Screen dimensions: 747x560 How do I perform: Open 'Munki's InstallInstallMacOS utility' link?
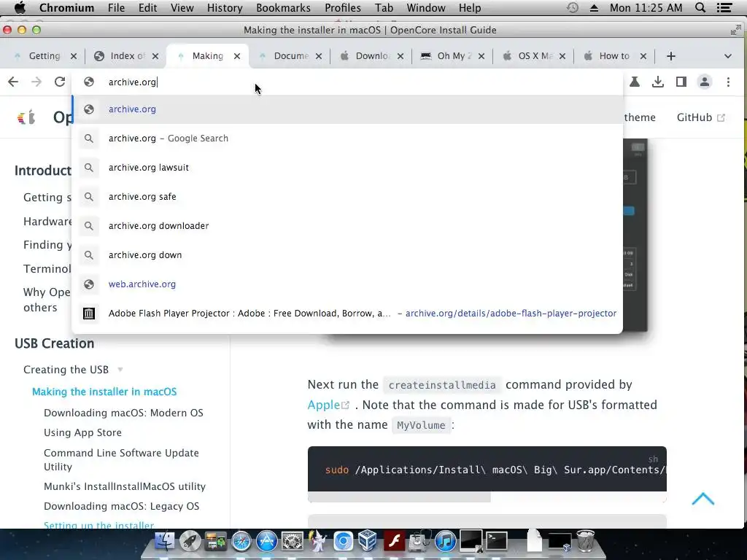pyautogui.click(x=124, y=486)
